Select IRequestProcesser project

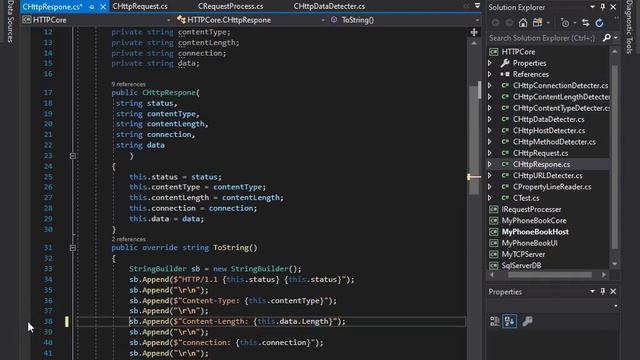tap(531, 209)
